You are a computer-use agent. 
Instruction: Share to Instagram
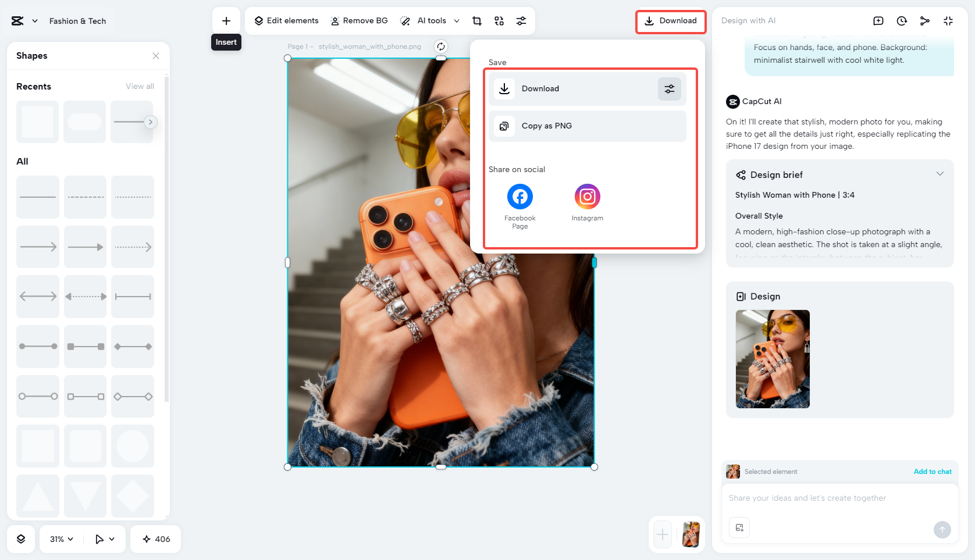coord(587,197)
